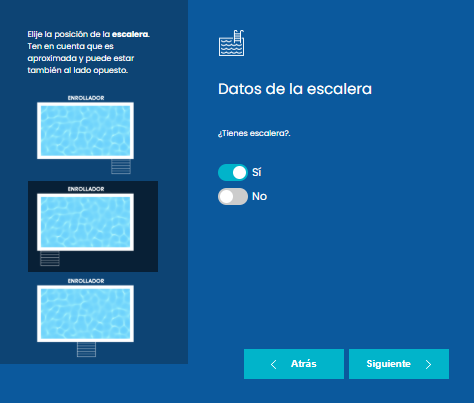This screenshot has width=474, height=403.
Task: Click the ENROLLADOR label above the first pool
Action: [86, 98]
